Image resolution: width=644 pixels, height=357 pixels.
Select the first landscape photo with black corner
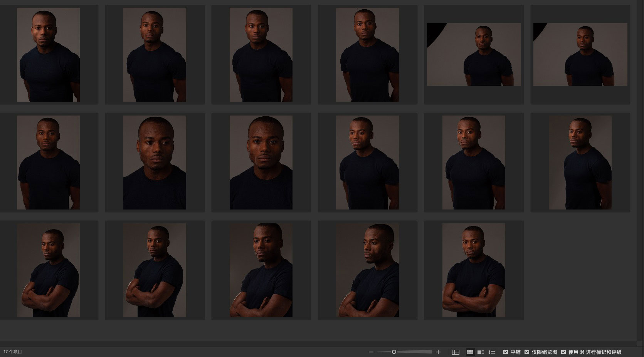(x=474, y=54)
